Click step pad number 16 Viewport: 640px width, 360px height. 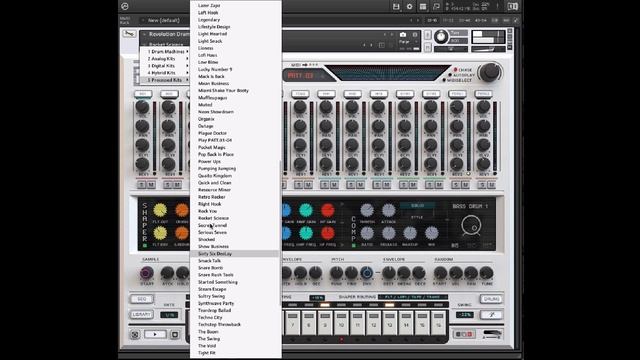point(439,322)
